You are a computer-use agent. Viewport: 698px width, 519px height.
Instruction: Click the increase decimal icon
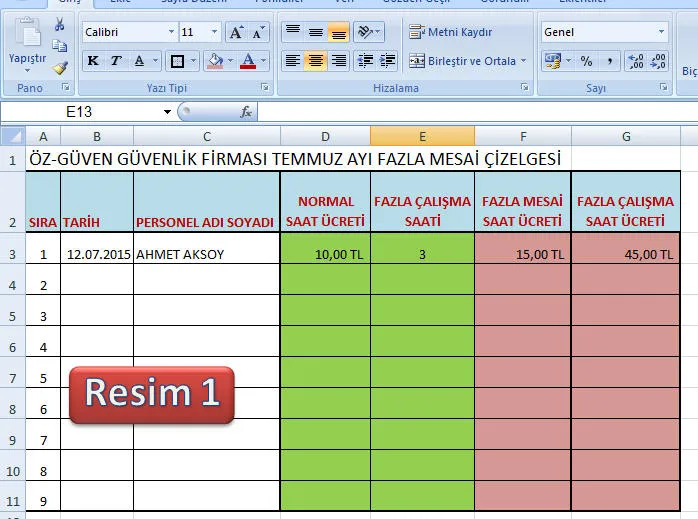[x=634, y=62]
